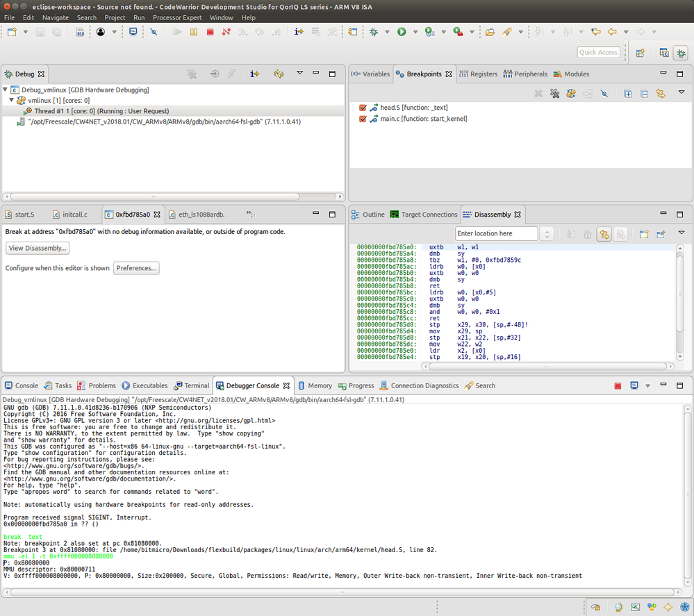The image size is (694, 616).
Task: Click Skip All Breakpoints in main toolbar
Action: coord(154,32)
